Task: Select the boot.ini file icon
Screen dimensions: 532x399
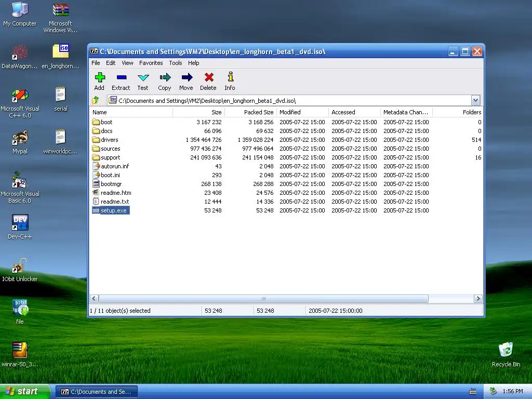Action: (x=96, y=175)
